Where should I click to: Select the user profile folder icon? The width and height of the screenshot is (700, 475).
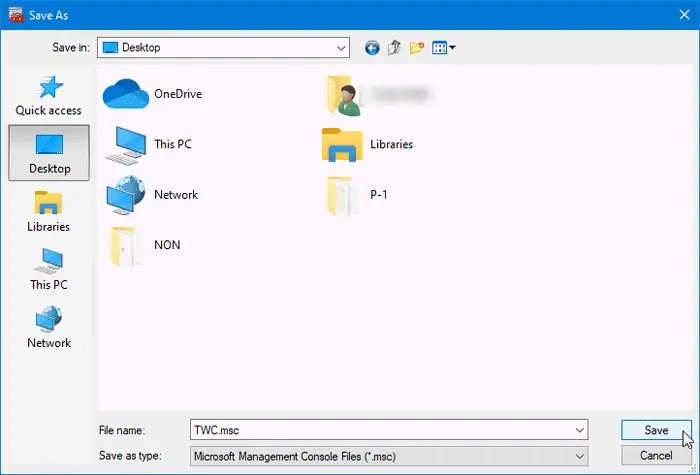click(x=343, y=95)
